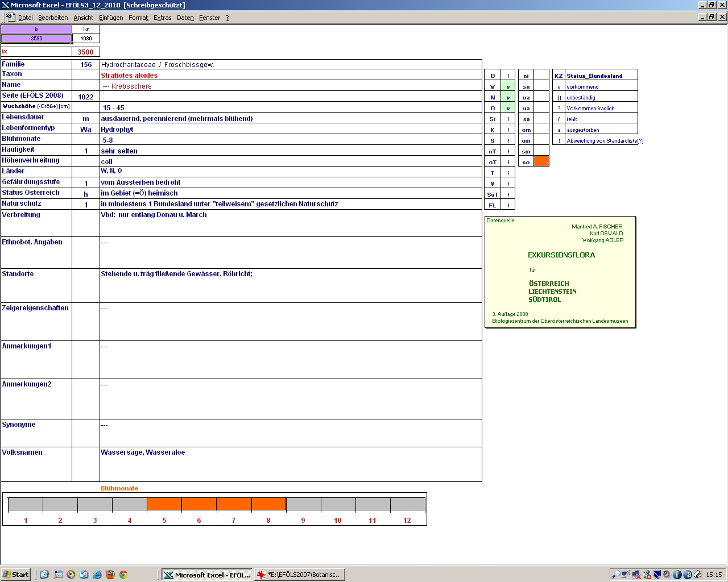Click the orange month 8 bar segment
Screen dimensions: 728x582
point(268,504)
